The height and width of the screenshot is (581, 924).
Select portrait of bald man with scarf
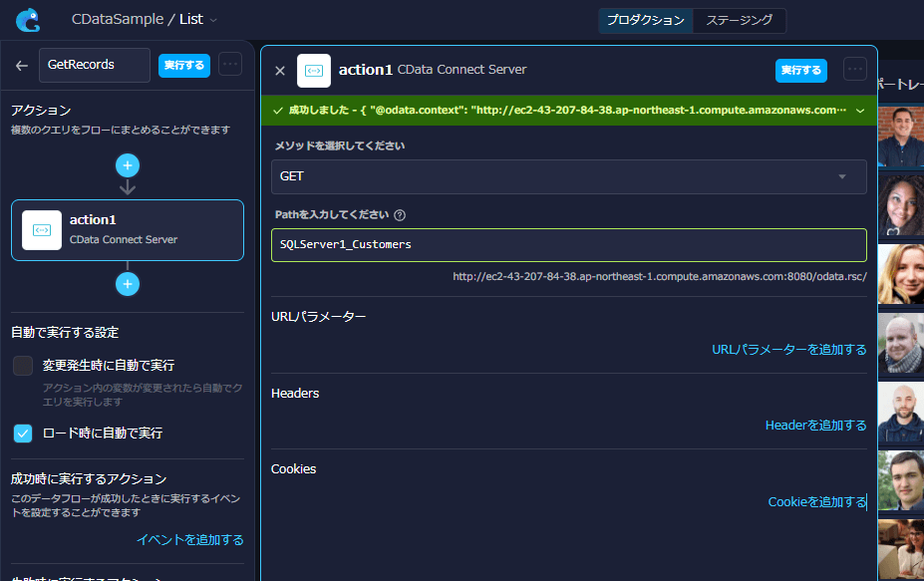(x=901, y=343)
